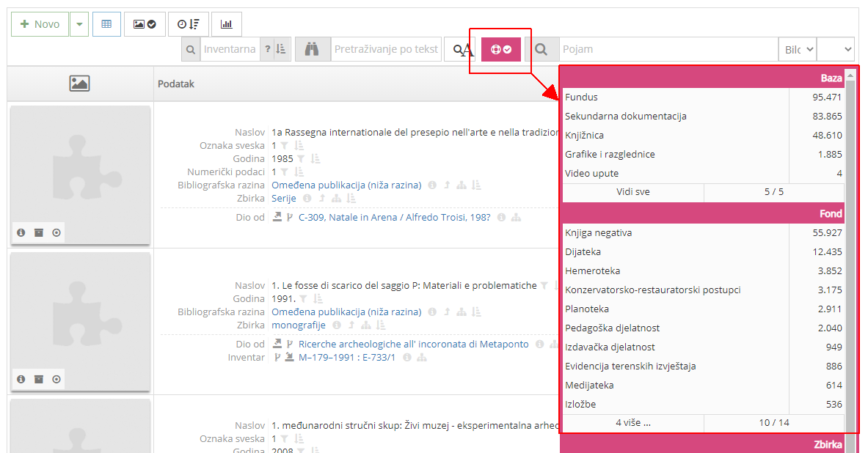Open the table view icon in the toolbar
This screenshot has height=453, width=868.
106,24
